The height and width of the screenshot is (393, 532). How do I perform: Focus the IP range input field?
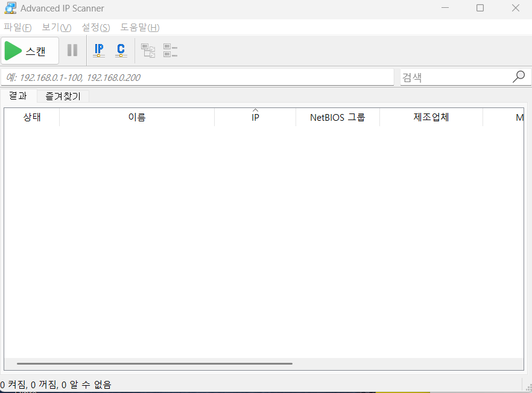(197, 77)
